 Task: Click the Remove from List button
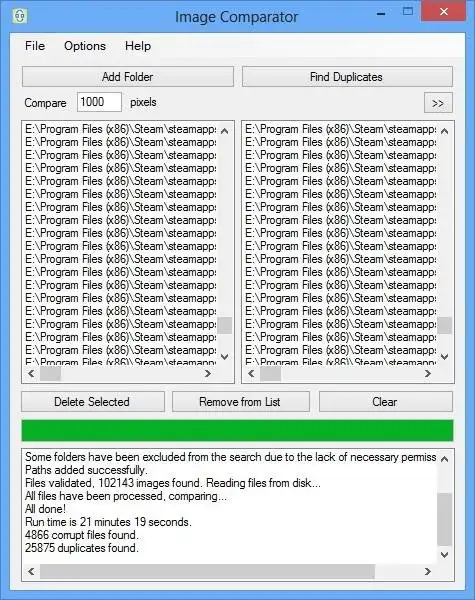[x=240, y=402]
